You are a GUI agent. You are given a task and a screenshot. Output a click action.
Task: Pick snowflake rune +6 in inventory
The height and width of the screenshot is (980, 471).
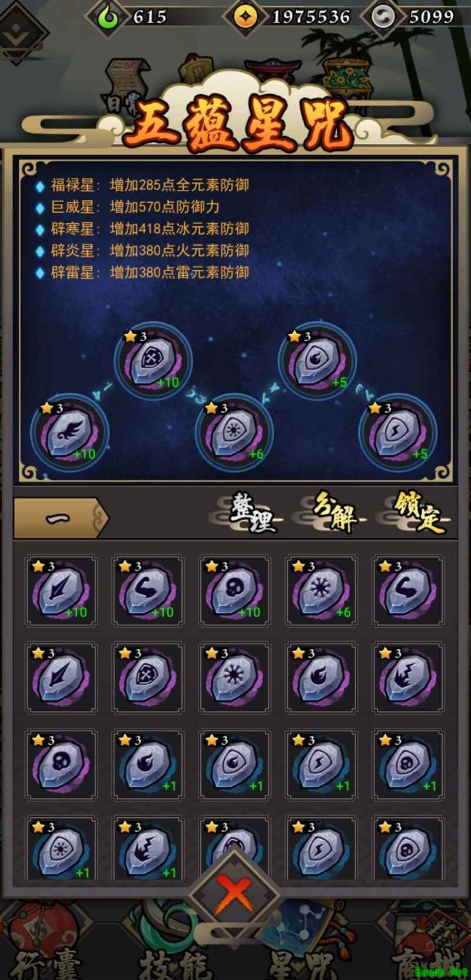[x=321, y=590]
